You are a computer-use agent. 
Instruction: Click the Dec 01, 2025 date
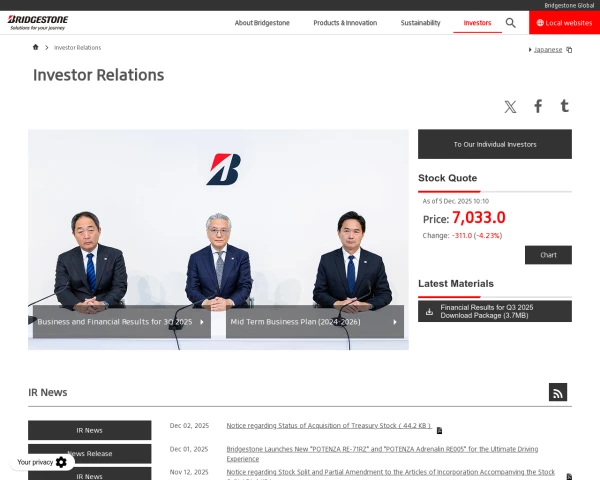pyautogui.click(x=189, y=449)
